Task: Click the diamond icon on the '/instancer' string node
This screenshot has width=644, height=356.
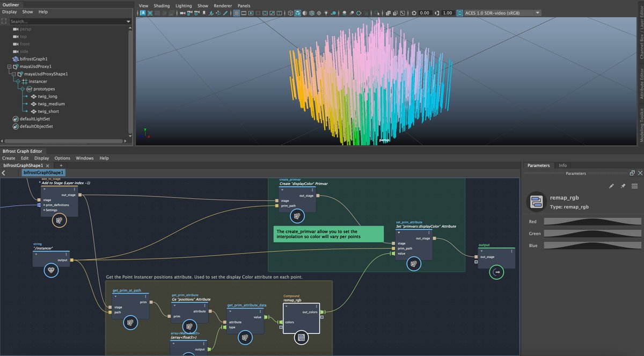Action: click(x=50, y=271)
